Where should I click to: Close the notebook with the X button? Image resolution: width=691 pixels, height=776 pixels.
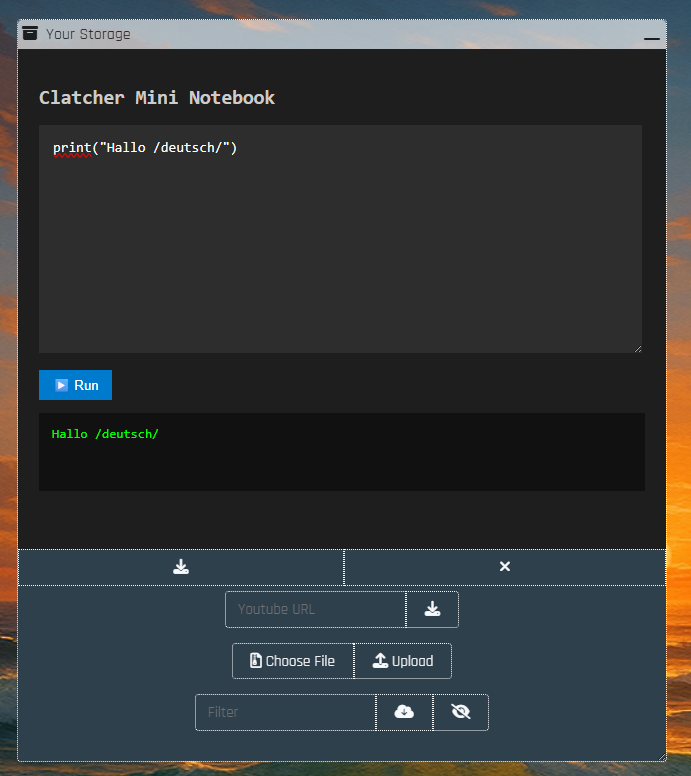[x=505, y=567]
